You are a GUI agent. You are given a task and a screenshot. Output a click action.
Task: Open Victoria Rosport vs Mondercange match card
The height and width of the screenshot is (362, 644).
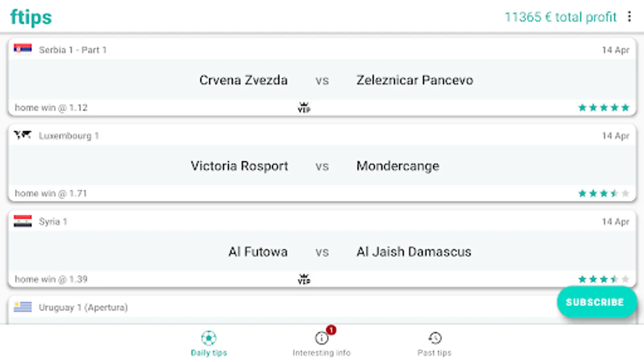point(322,166)
